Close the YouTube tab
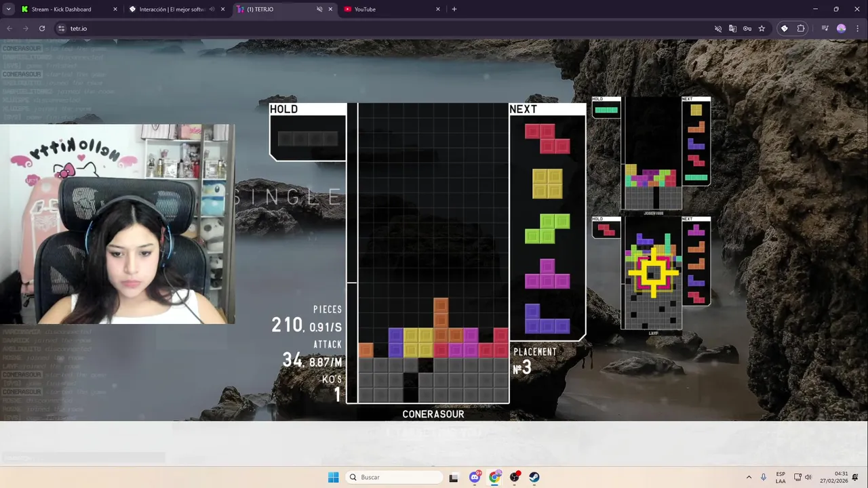 [437, 9]
